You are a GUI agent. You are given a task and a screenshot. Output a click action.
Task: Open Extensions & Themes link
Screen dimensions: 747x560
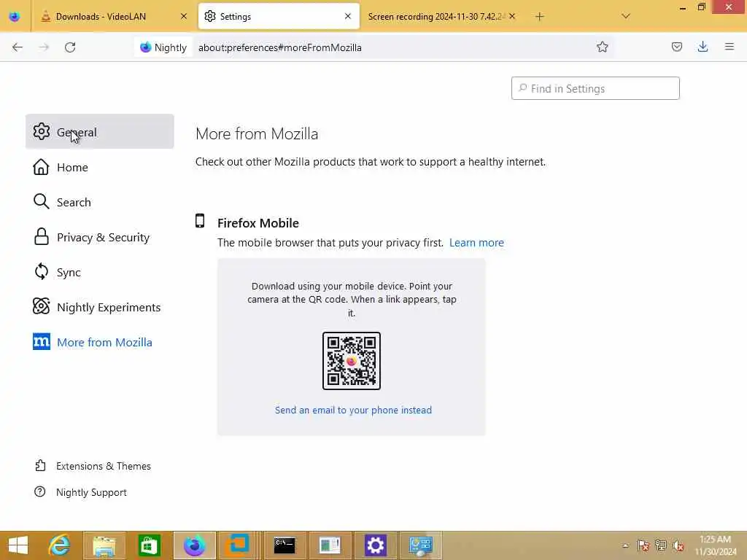(93, 466)
